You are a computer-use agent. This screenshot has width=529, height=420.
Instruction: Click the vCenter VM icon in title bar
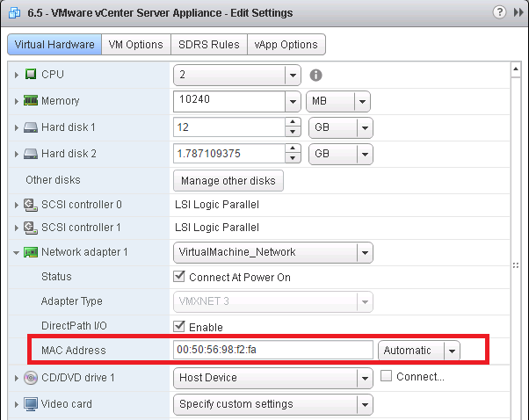click(x=14, y=13)
